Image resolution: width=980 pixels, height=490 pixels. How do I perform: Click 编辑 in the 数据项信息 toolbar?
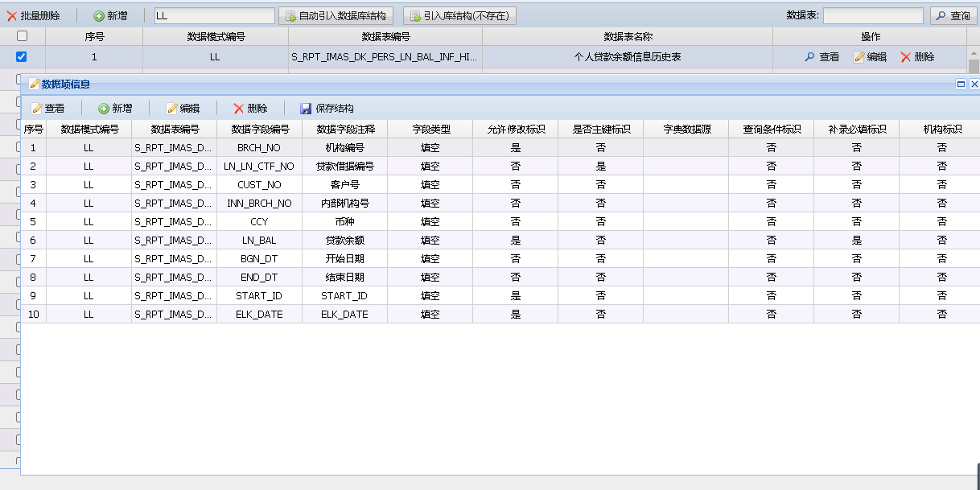183,109
